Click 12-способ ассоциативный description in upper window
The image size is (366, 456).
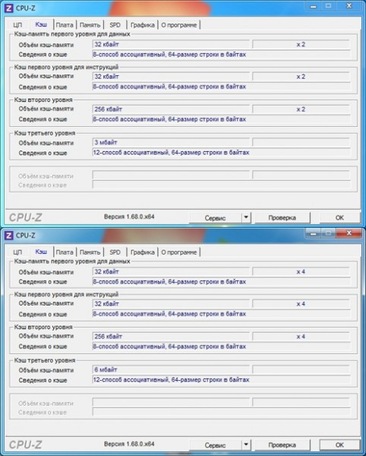pyautogui.click(x=171, y=153)
